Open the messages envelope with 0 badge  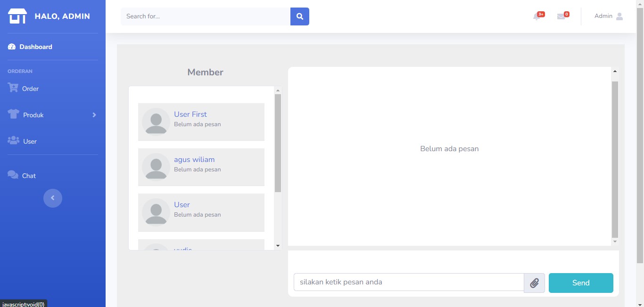point(562,16)
